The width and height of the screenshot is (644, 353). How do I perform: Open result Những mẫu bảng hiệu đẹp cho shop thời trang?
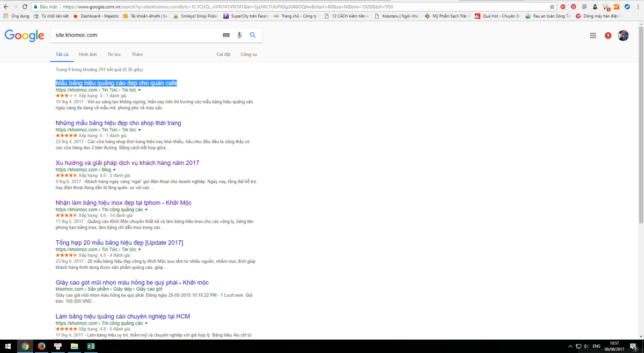119,123
